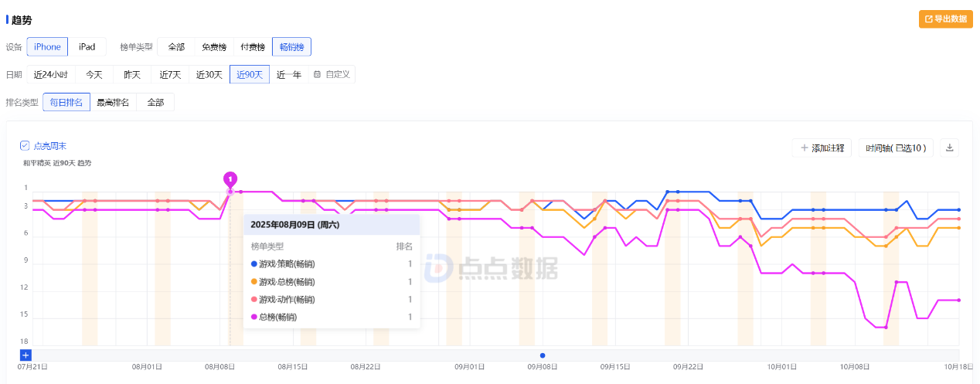Click 添加注释 to add annotation
980x384 pixels.
[x=822, y=148]
